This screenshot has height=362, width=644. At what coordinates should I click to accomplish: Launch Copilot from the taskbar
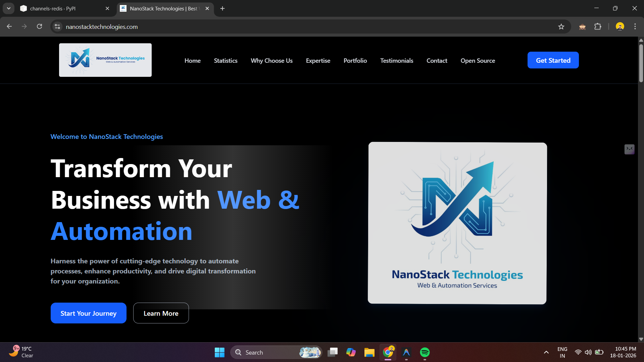point(351,352)
